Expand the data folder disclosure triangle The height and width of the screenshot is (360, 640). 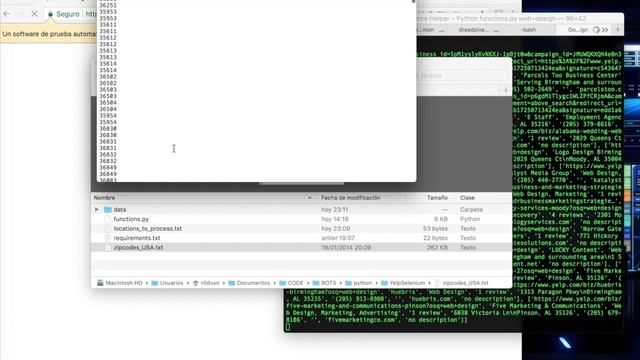pos(97,209)
